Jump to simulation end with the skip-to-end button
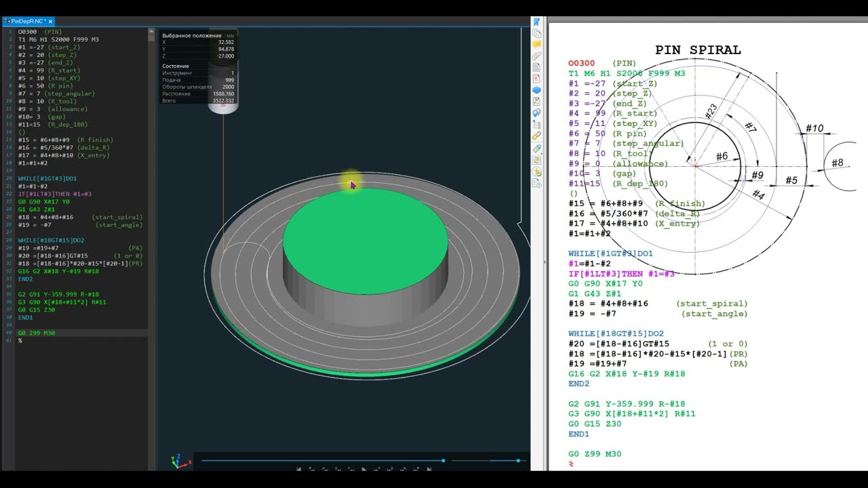Screen dimensions: 868x488 [x=429, y=469]
